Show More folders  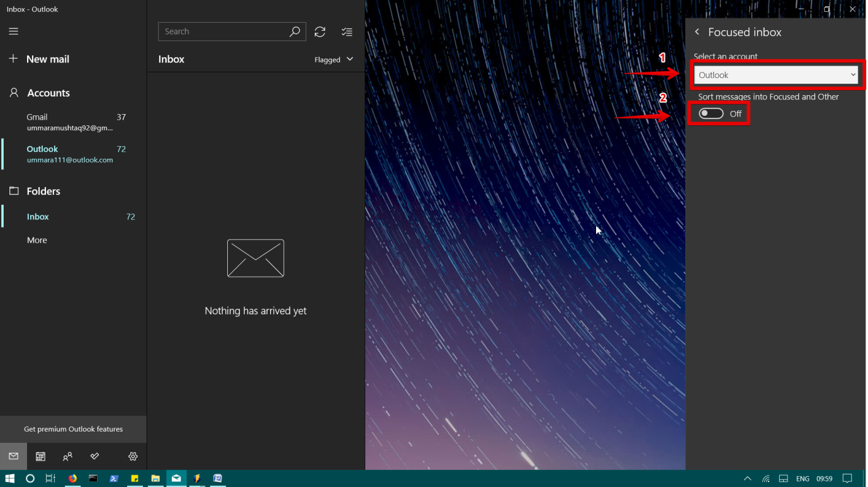pyautogui.click(x=37, y=240)
